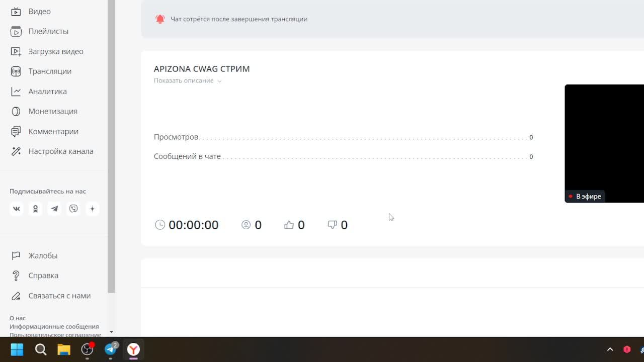
Task: Open Трансляции menu item
Action: [x=50, y=71]
